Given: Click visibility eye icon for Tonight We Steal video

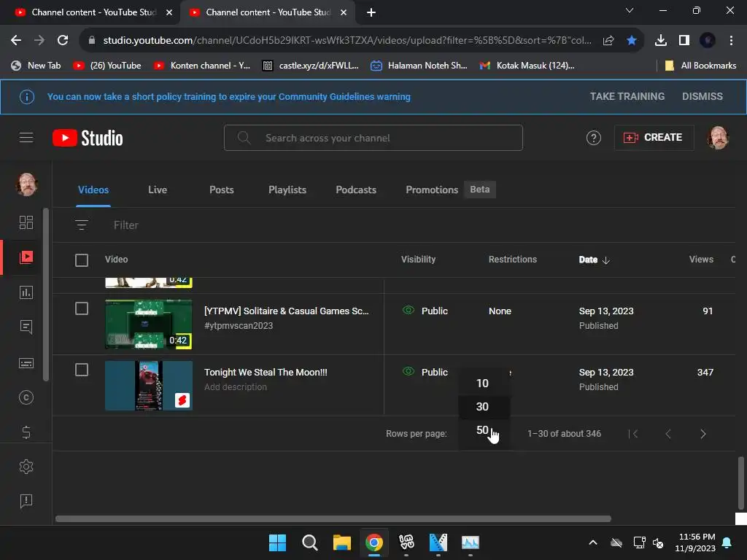Looking at the screenshot, I should [x=409, y=371].
